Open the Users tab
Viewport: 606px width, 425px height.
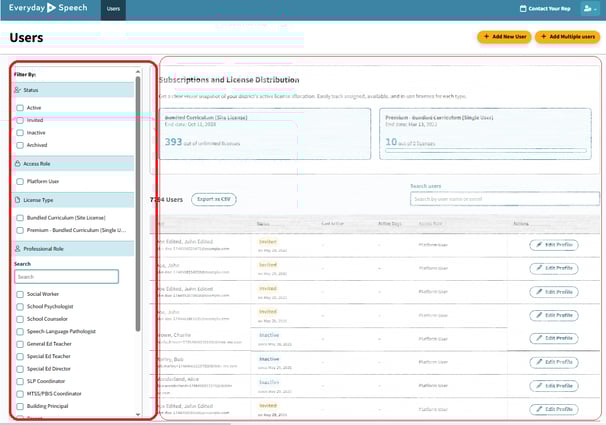click(x=113, y=9)
